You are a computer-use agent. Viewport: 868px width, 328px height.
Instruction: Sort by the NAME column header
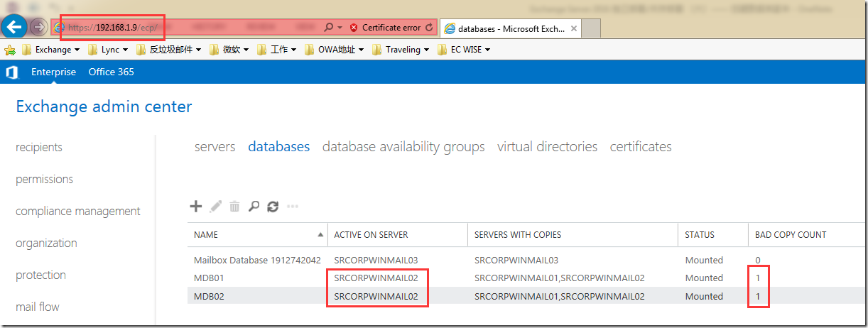pos(257,234)
